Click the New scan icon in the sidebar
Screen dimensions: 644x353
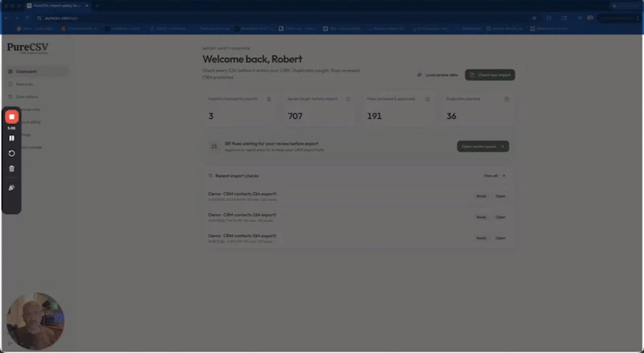point(10,84)
